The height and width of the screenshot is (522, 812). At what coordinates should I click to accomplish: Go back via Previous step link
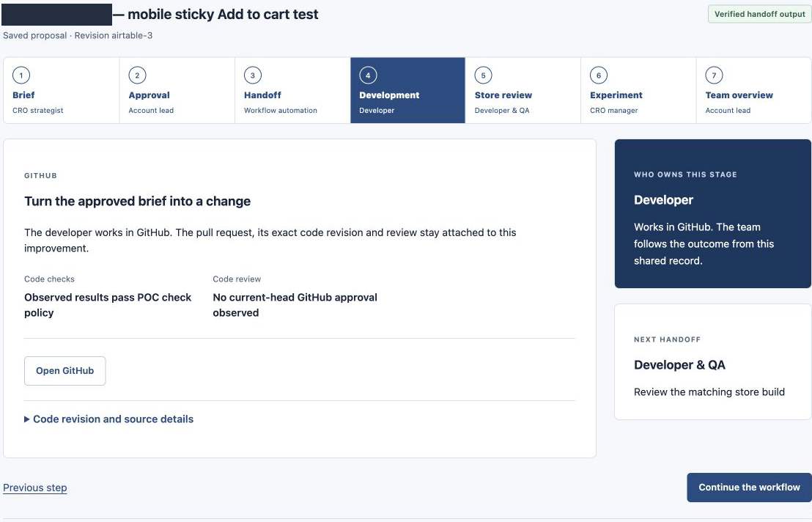(x=34, y=488)
